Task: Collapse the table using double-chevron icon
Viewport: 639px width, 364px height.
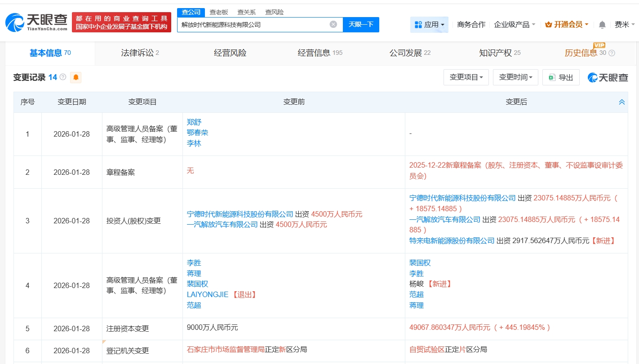Action: click(x=621, y=102)
